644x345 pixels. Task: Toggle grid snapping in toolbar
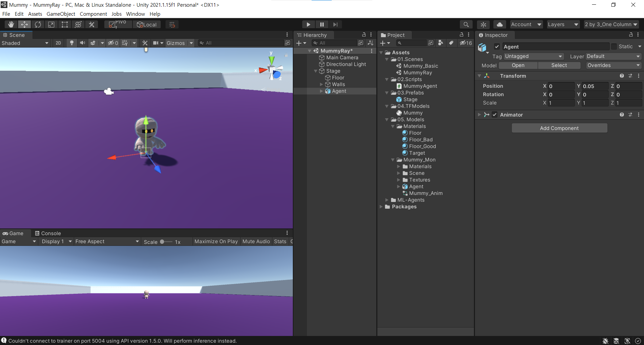(x=172, y=24)
